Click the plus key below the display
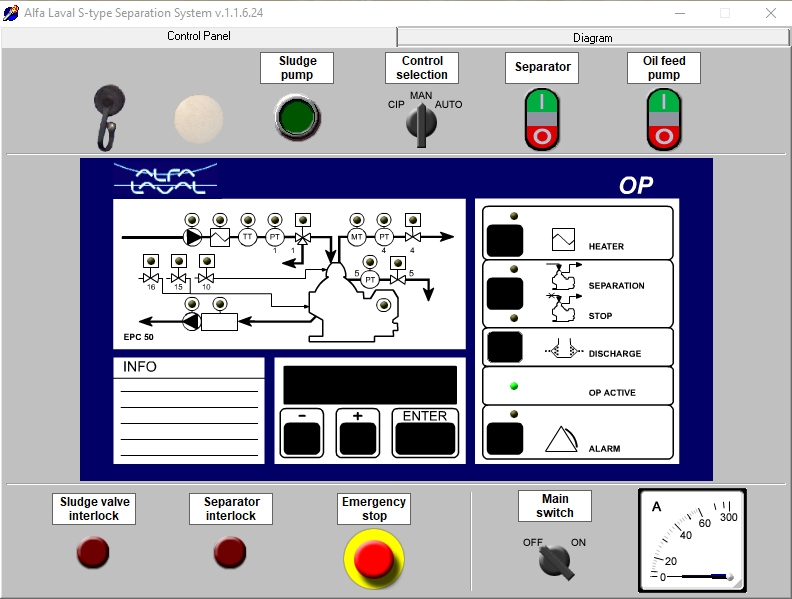 tap(358, 438)
